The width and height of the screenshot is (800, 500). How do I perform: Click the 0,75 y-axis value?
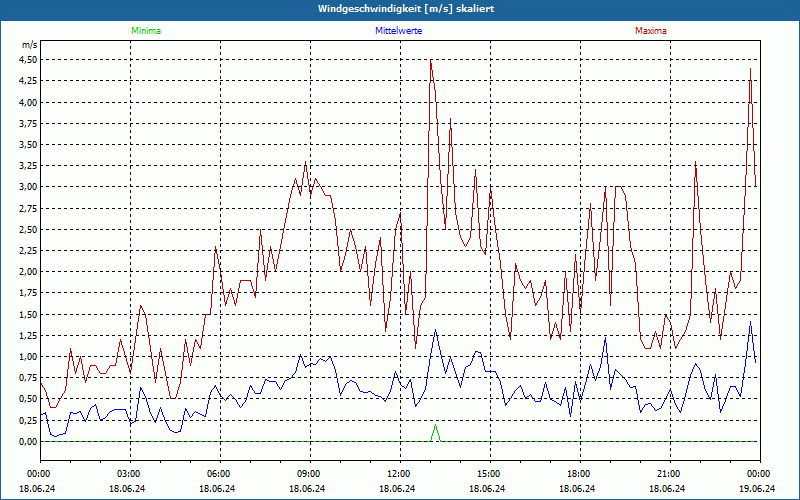[x=28, y=378]
